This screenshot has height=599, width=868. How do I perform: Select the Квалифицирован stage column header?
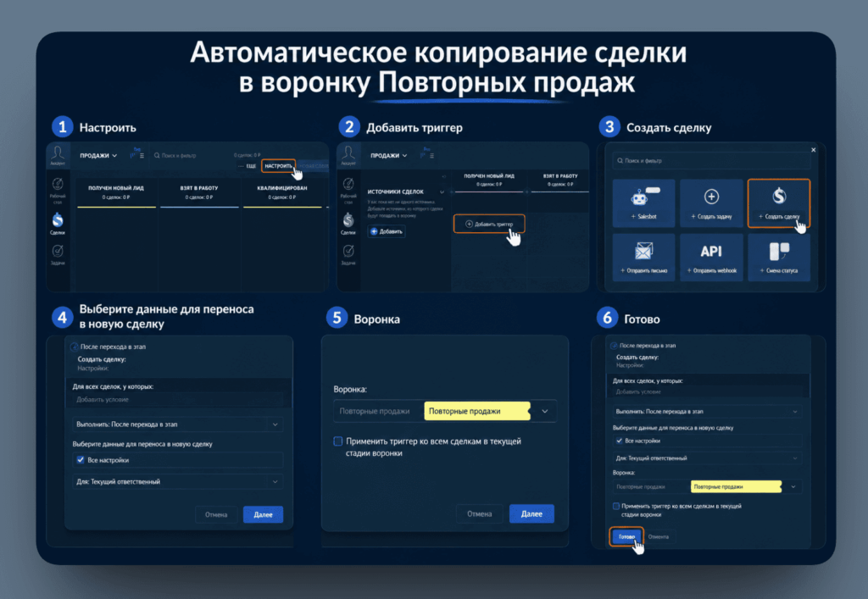(x=282, y=192)
